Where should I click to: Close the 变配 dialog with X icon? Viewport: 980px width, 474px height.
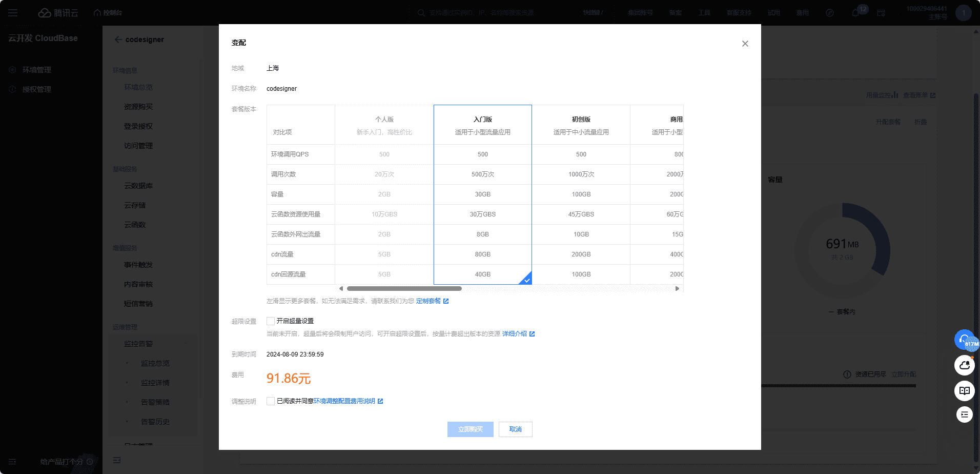click(745, 44)
